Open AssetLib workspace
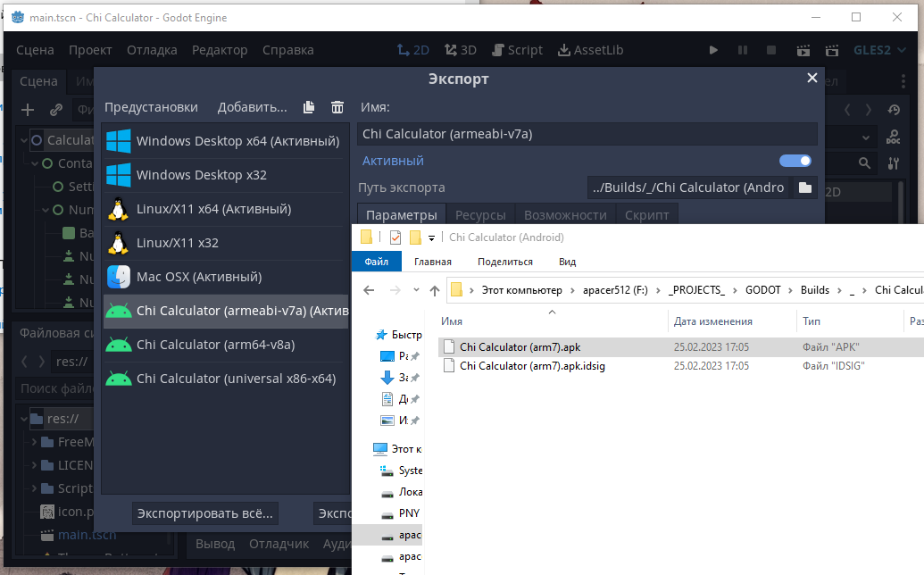924x575 pixels. pyautogui.click(x=590, y=50)
